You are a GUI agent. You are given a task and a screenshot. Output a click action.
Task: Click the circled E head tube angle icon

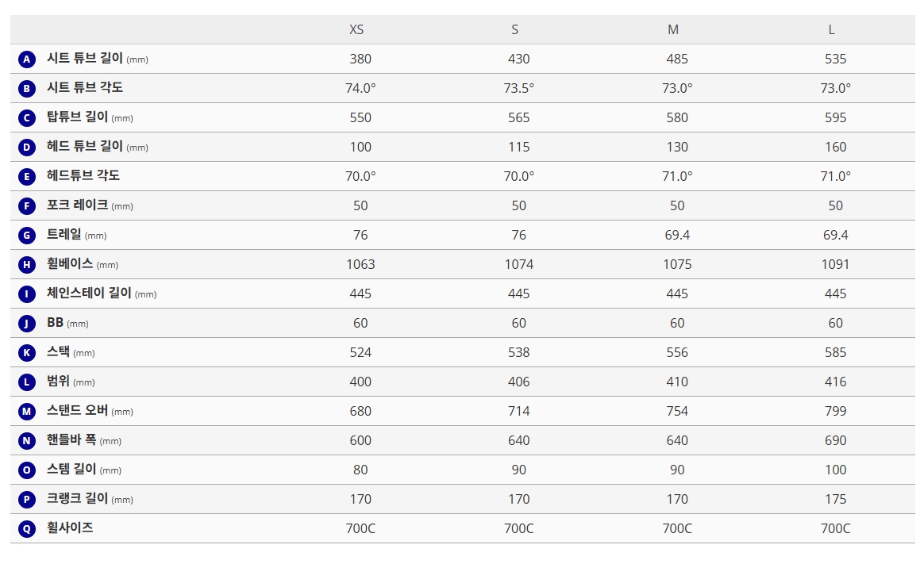click(27, 177)
